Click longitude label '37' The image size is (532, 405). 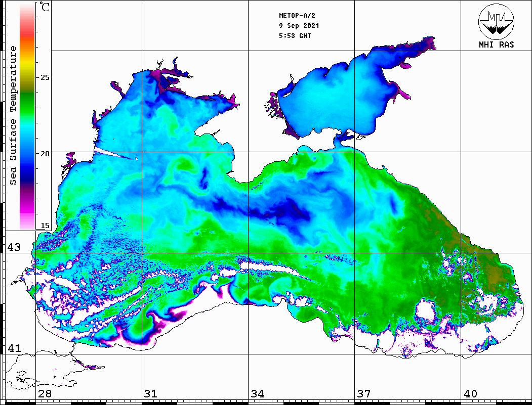(x=364, y=393)
